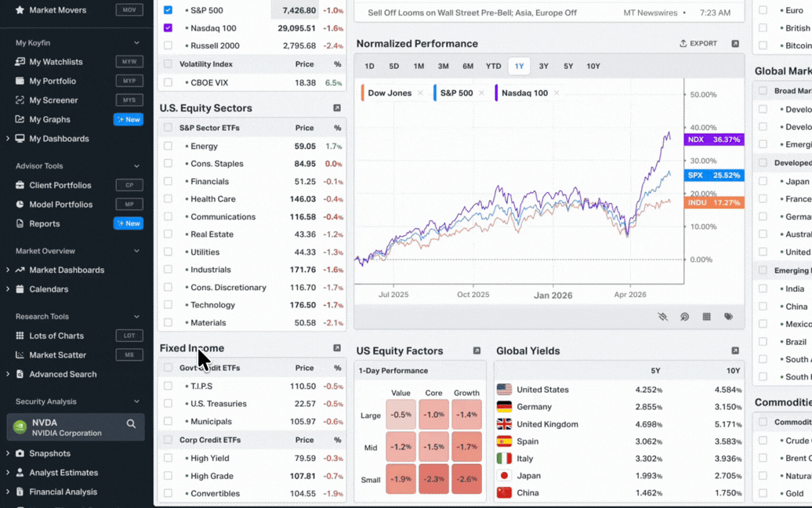Uncheck the Nasdaq 100 checkbox
This screenshot has width=812, height=508.
tap(168, 28)
